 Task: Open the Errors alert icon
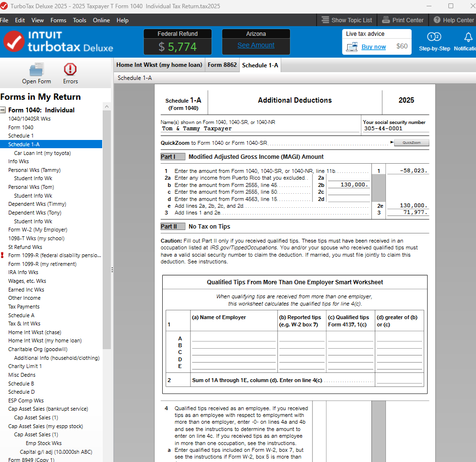point(70,69)
